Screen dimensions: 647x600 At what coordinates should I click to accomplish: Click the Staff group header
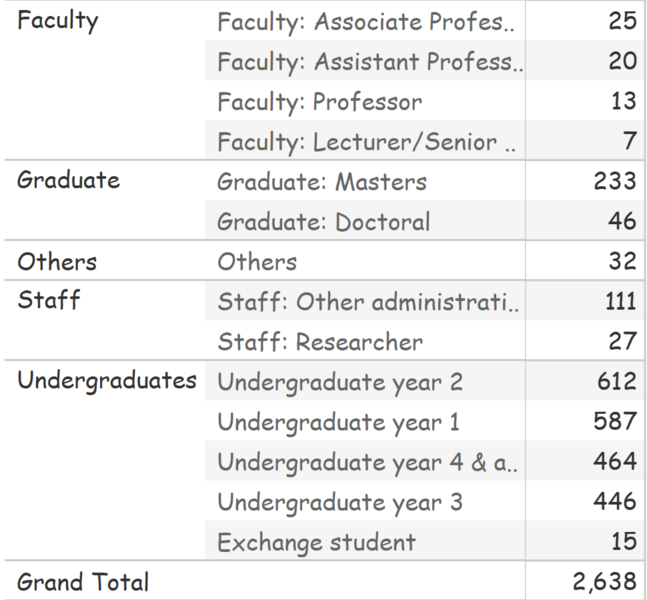click(49, 300)
